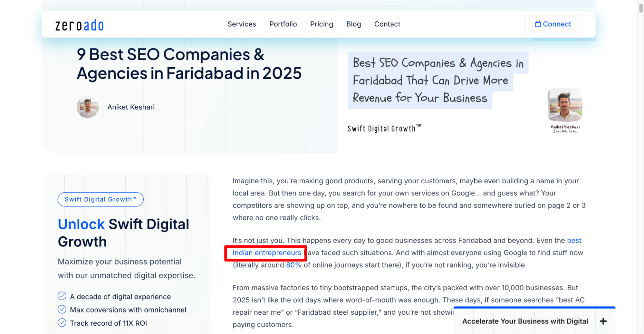Open the Services menu
This screenshot has width=644, height=334.
tap(241, 24)
